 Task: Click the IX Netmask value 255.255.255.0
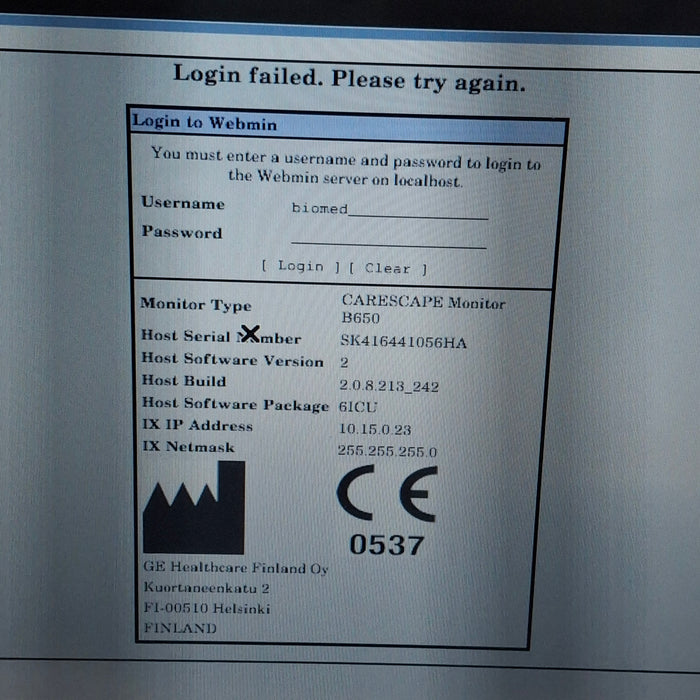388,451
